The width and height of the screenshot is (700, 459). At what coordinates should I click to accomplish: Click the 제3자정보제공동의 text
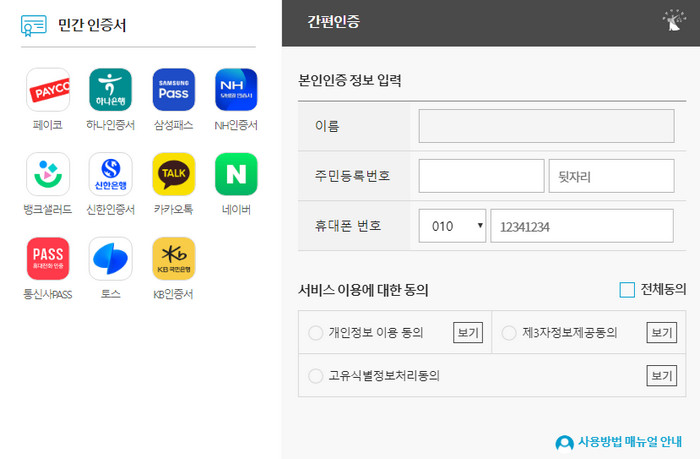coord(570,333)
